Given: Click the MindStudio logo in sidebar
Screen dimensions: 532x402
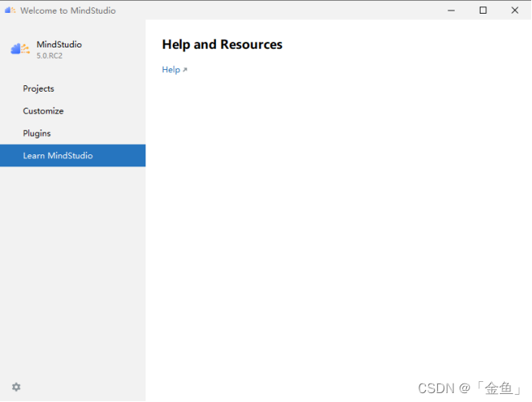Looking at the screenshot, I should coord(20,49).
